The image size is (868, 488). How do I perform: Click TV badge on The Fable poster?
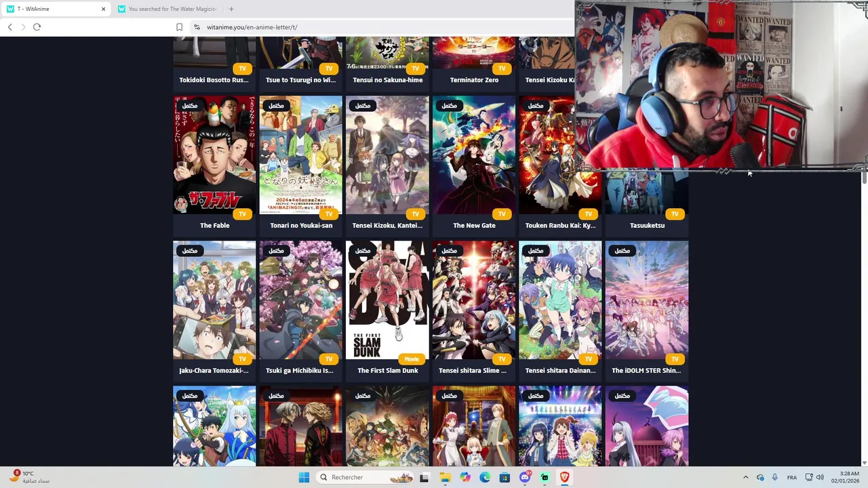point(242,213)
